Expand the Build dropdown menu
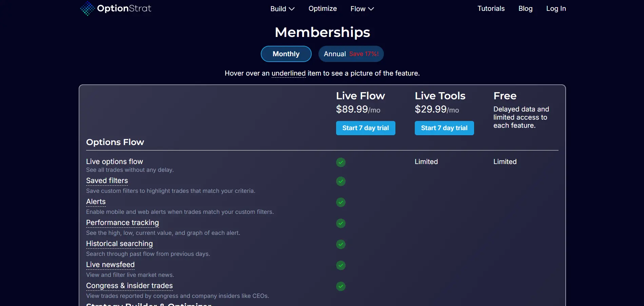The height and width of the screenshot is (306, 644). pos(282,9)
